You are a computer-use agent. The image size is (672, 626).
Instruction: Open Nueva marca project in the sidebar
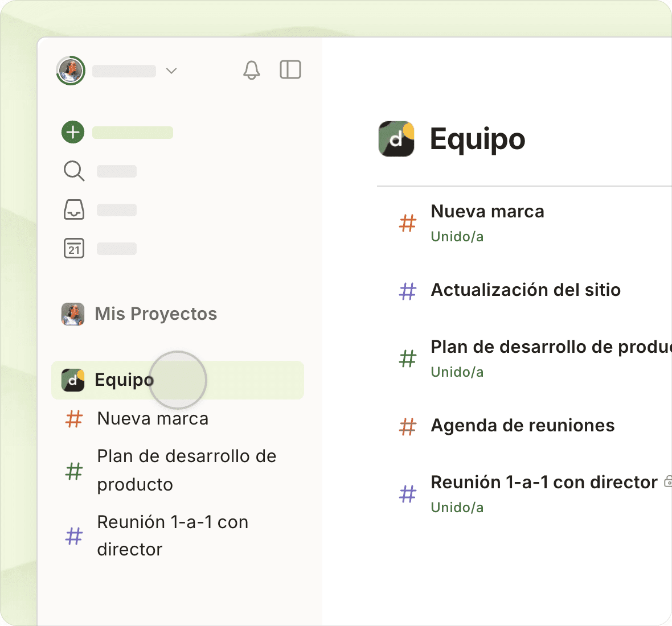pos(153,418)
